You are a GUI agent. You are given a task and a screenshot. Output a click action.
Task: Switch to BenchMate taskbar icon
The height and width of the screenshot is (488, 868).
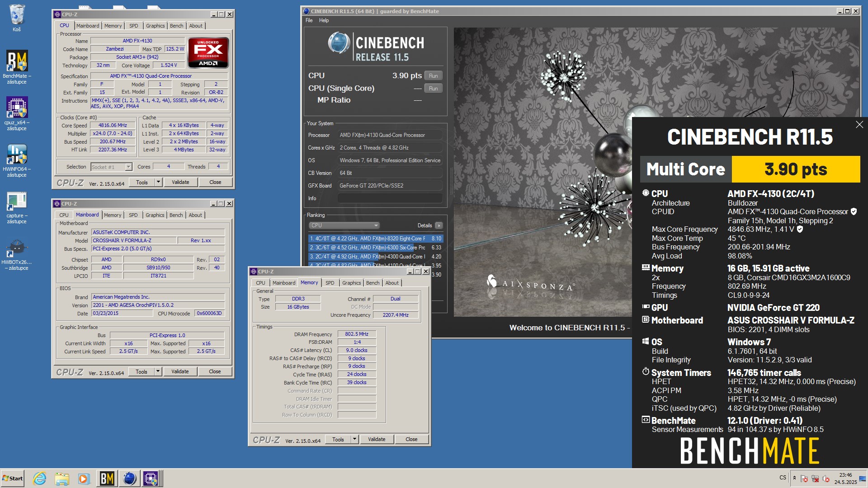click(107, 479)
